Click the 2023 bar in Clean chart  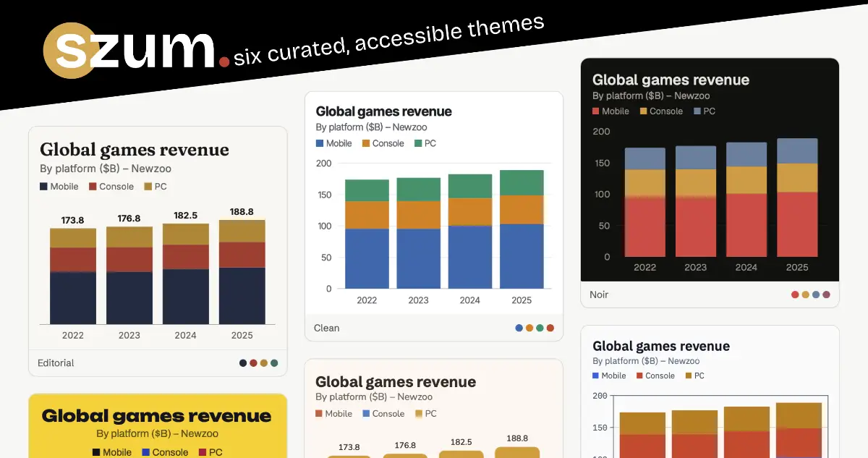[x=418, y=233]
